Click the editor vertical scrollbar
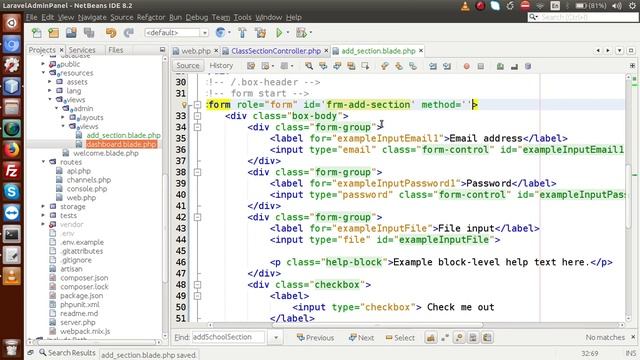Image resolution: width=640 pixels, height=360 pixels. coord(629,196)
